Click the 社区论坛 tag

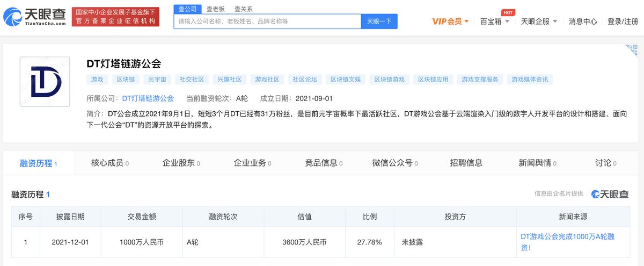[x=305, y=80]
